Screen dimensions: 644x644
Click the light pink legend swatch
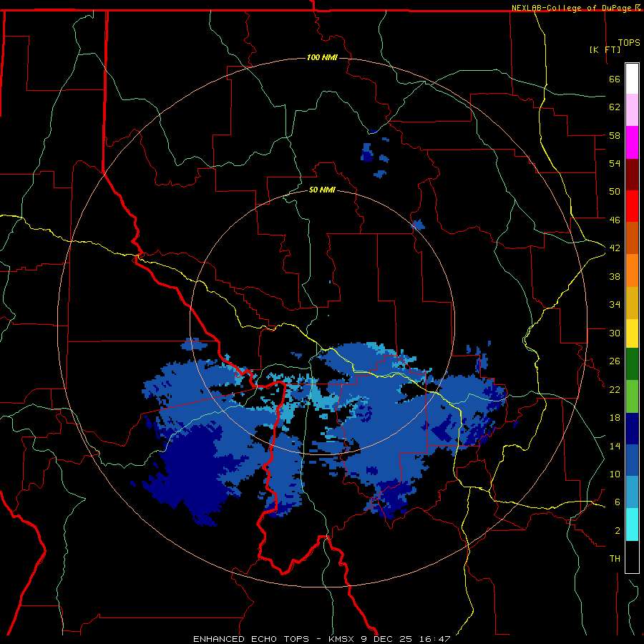coord(632,109)
